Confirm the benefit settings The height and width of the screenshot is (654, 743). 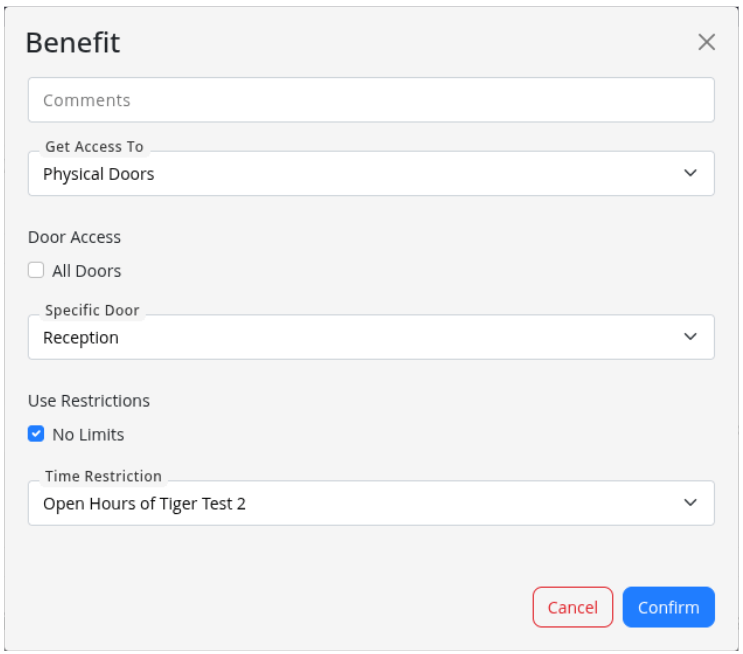(x=668, y=607)
